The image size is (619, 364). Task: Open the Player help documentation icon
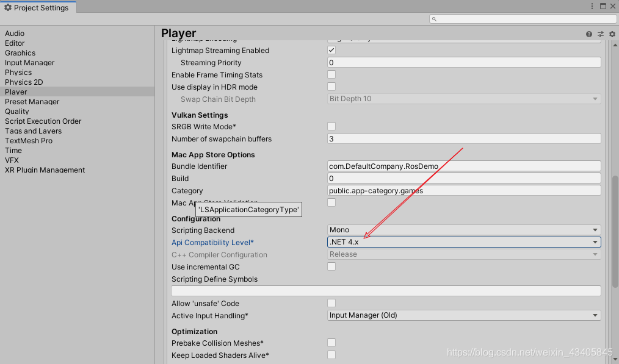coord(588,34)
